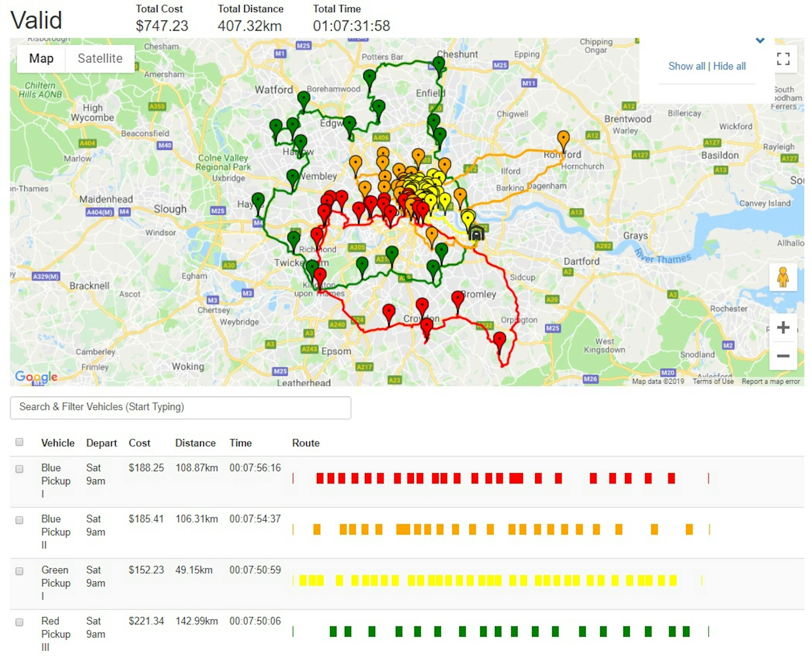812x671 pixels.
Task: Click the Total Cost $747.23 value
Action: point(162,26)
